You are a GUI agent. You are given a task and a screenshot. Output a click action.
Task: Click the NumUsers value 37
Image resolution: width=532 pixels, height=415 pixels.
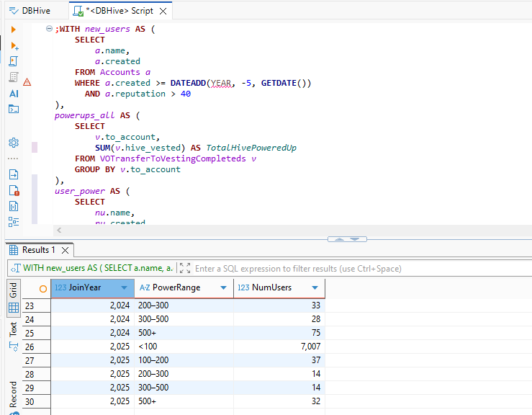click(279, 360)
